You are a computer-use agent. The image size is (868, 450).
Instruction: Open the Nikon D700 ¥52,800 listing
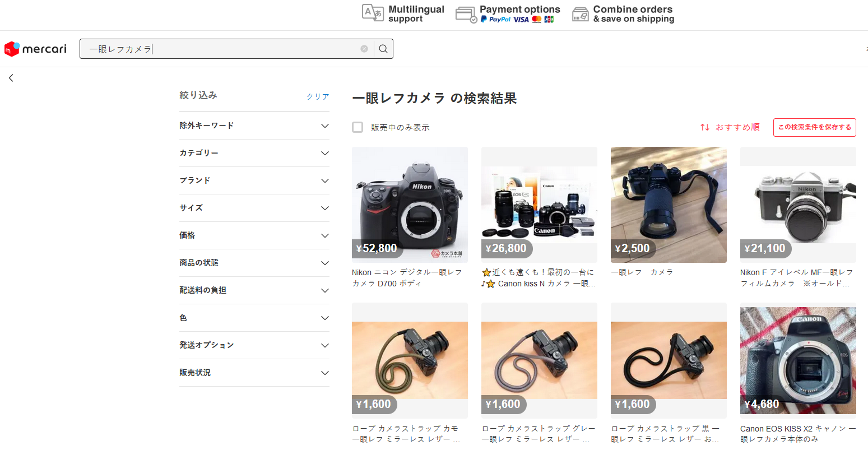410,205
